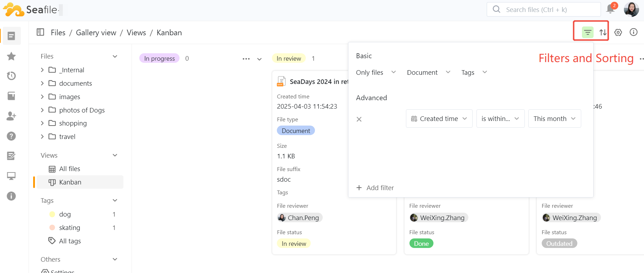Select the dog tag with yellow dot
Viewport: 644px width, 273px height.
[65, 214]
